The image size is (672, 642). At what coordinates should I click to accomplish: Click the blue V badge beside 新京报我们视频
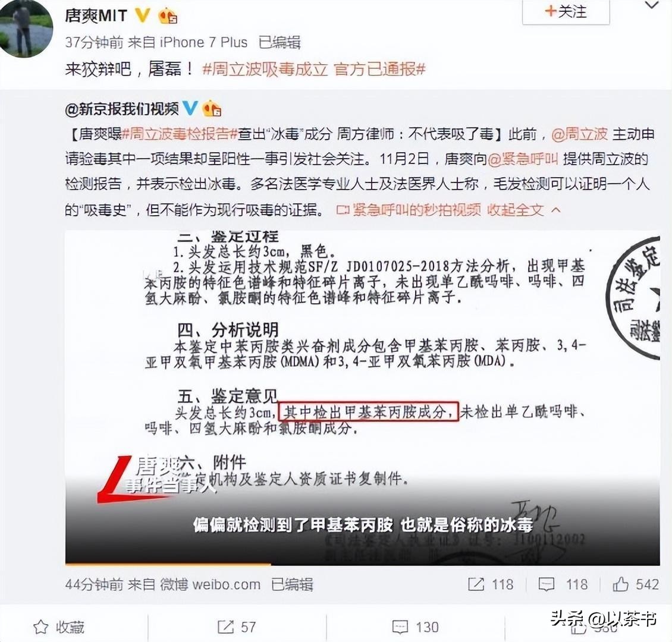(190, 108)
